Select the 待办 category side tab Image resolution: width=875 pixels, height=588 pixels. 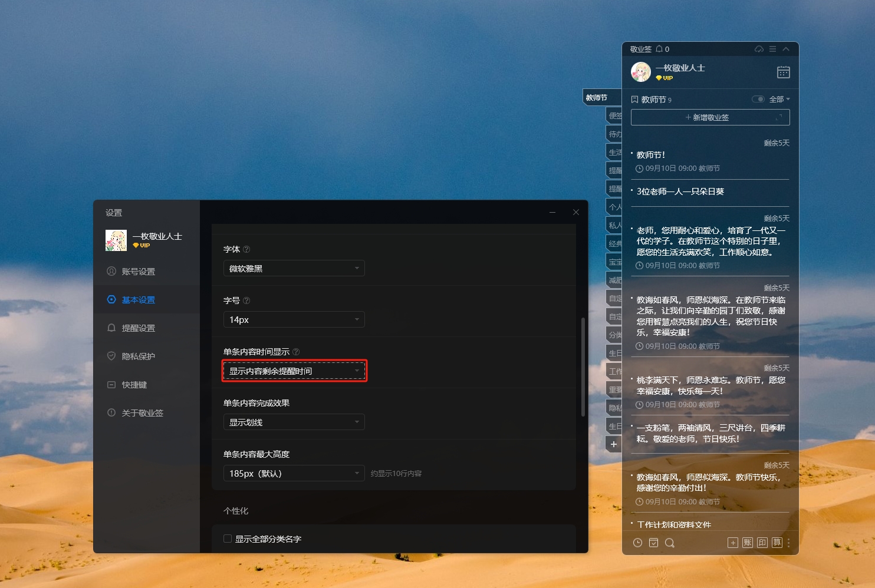pyautogui.click(x=614, y=134)
